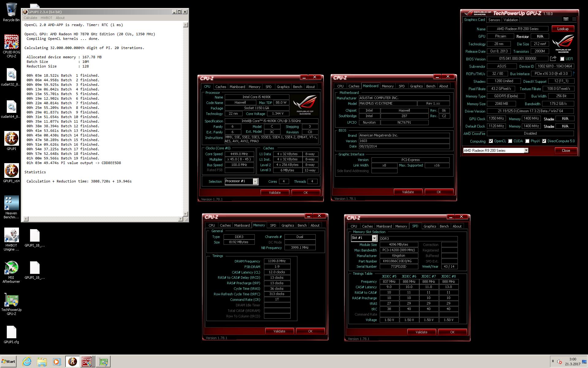This screenshot has height=368, width=588.
Task: Open Heaven Benchmark desktop shortcut
Action: [11, 207]
